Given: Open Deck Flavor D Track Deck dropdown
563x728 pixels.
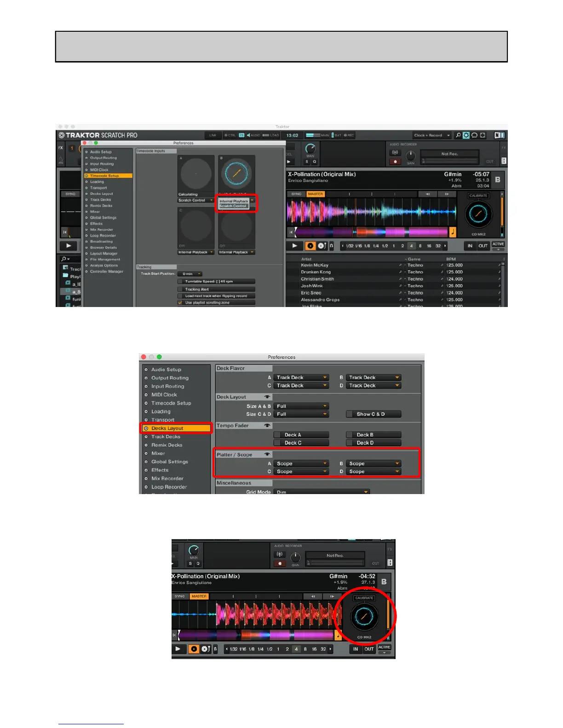Looking at the screenshot, I should click(x=373, y=386).
